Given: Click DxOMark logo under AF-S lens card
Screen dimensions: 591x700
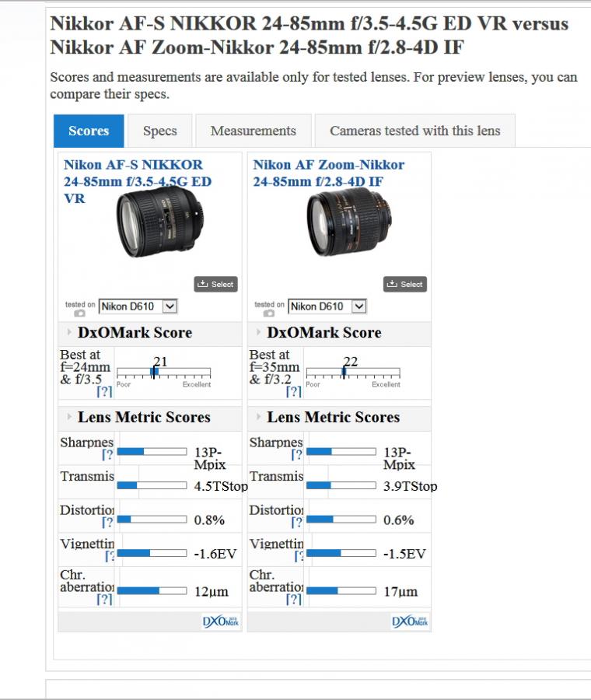Looking at the screenshot, I should [221, 621].
